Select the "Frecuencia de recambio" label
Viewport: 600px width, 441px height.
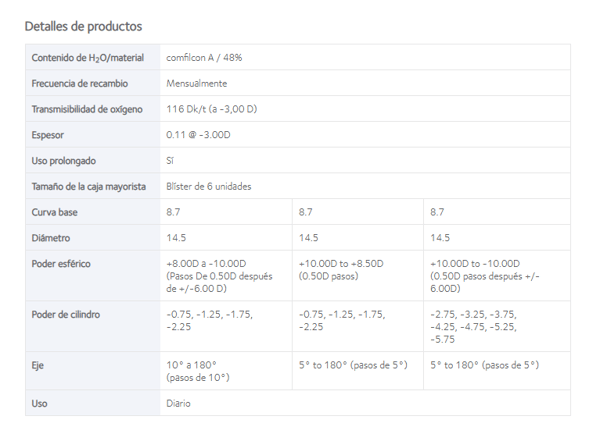pyautogui.click(x=78, y=83)
